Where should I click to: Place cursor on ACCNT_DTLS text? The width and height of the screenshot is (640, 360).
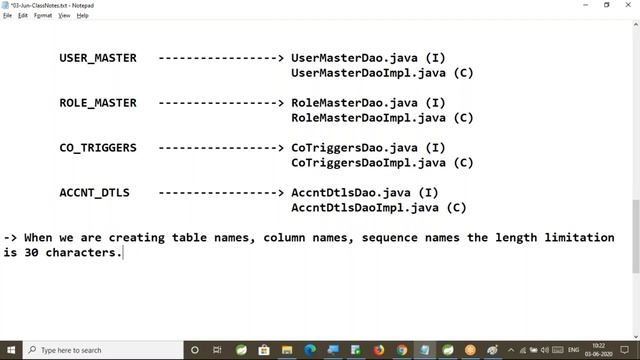94,193
